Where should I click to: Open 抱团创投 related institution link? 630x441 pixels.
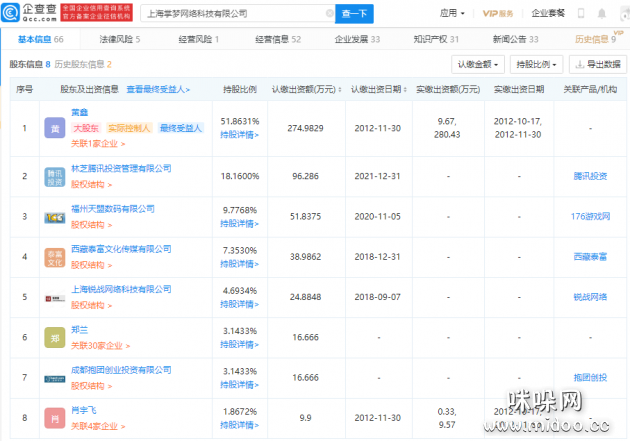click(x=590, y=378)
